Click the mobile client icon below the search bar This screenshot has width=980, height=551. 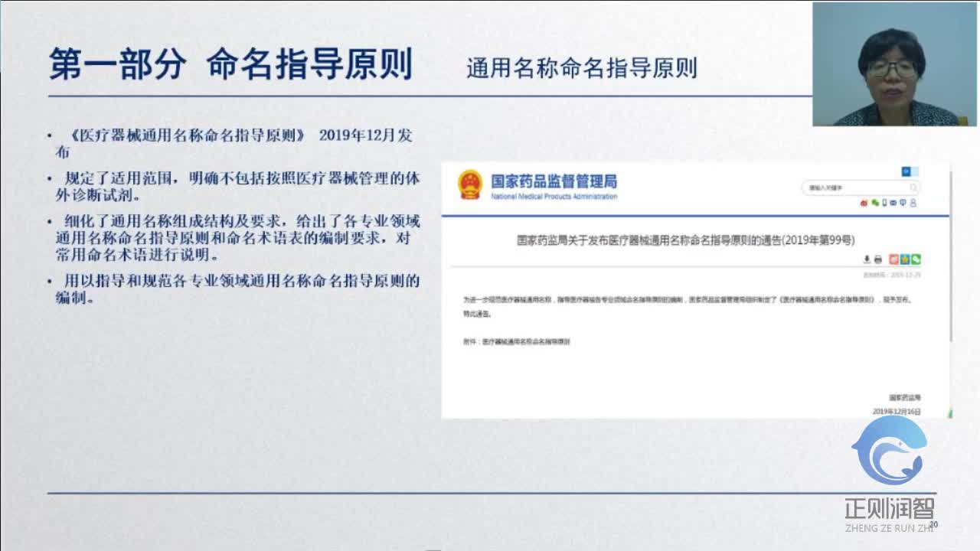[884, 202]
